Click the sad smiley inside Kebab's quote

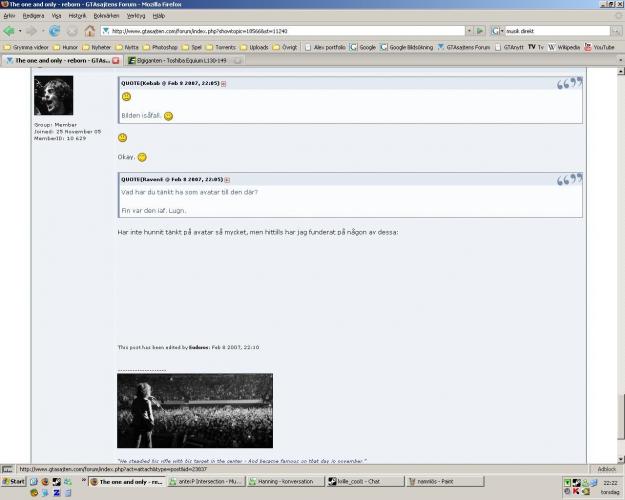pos(126,96)
